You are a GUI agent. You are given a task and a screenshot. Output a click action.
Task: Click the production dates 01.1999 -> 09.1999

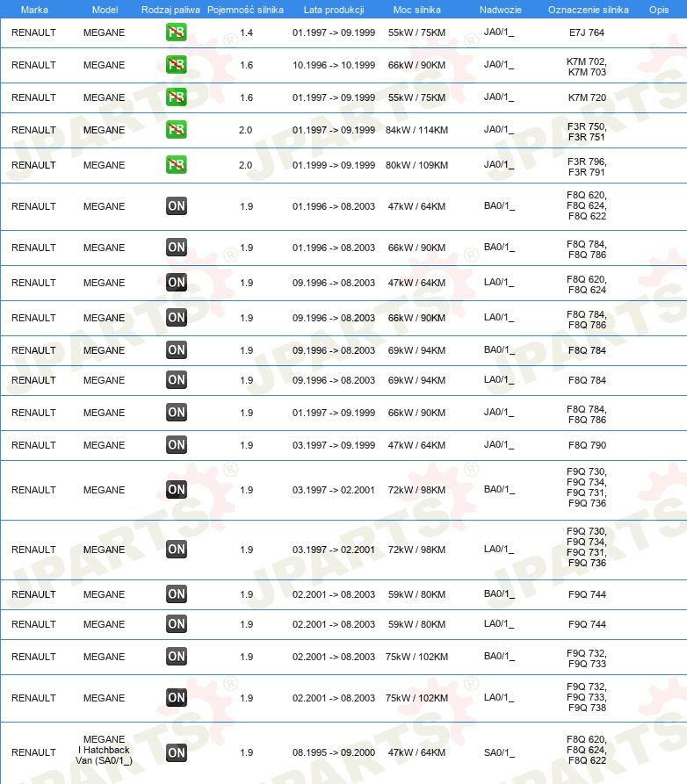[334, 165]
